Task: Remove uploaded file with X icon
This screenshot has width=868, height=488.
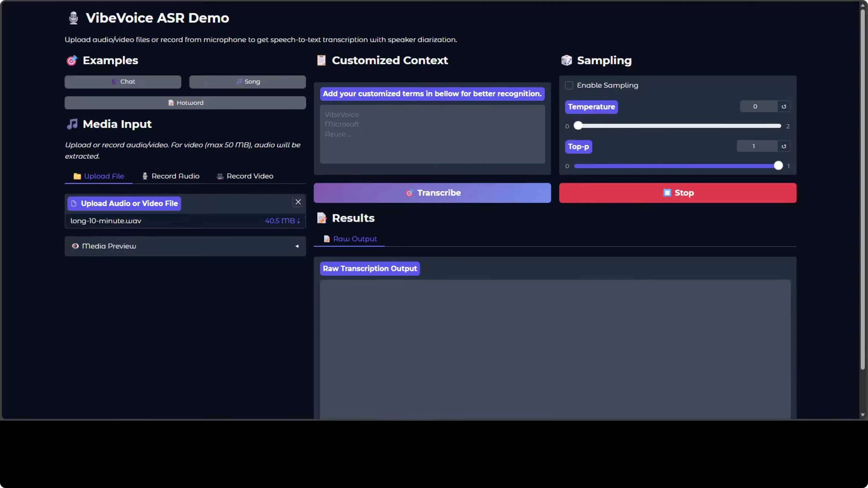Action: coord(298,202)
